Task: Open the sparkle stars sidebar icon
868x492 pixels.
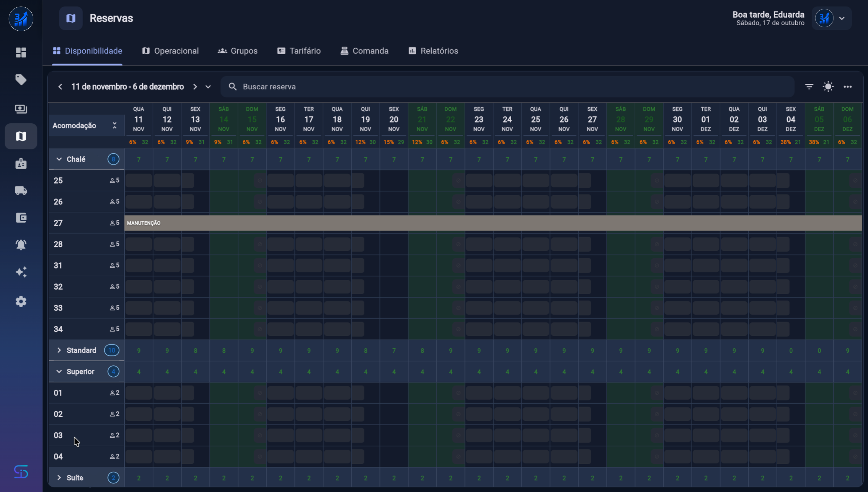Action: 21,272
